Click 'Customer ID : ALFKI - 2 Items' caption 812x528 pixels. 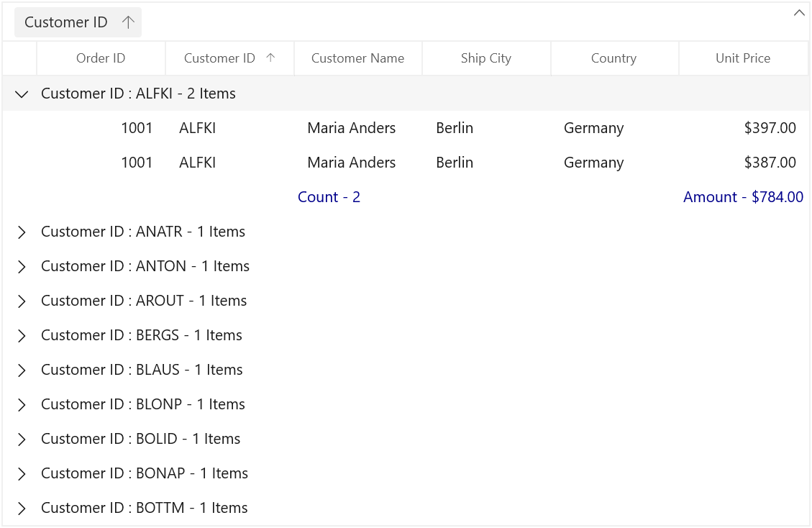pyautogui.click(x=138, y=94)
